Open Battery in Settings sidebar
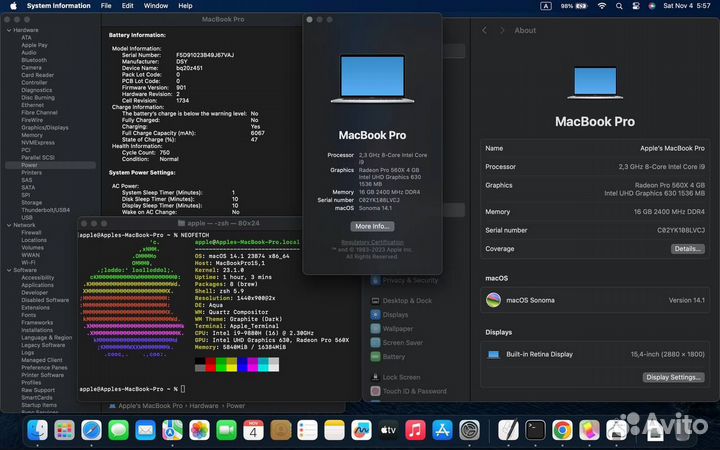The image size is (720, 450). pos(388,357)
